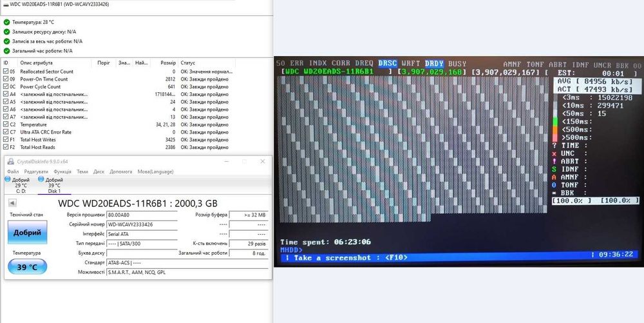The width and height of the screenshot is (644, 323).
Task: Open the Файл menu
Action: (x=13, y=171)
